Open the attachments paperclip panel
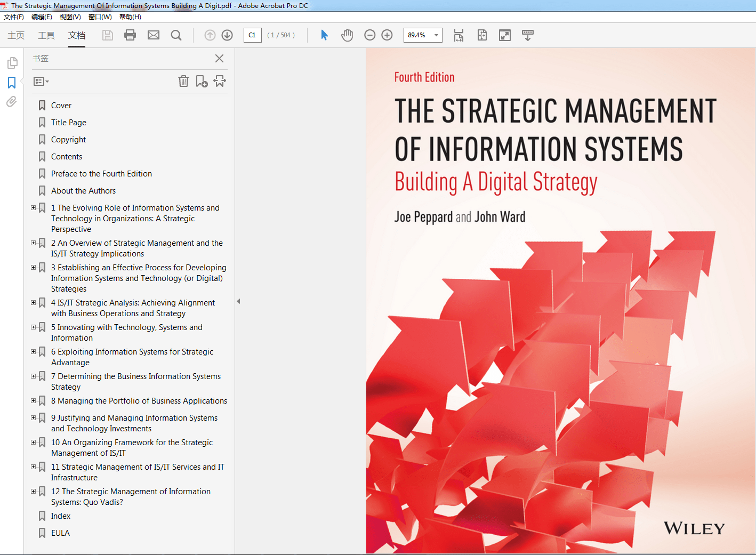This screenshot has width=756, height=555. [x=12, y=102]
